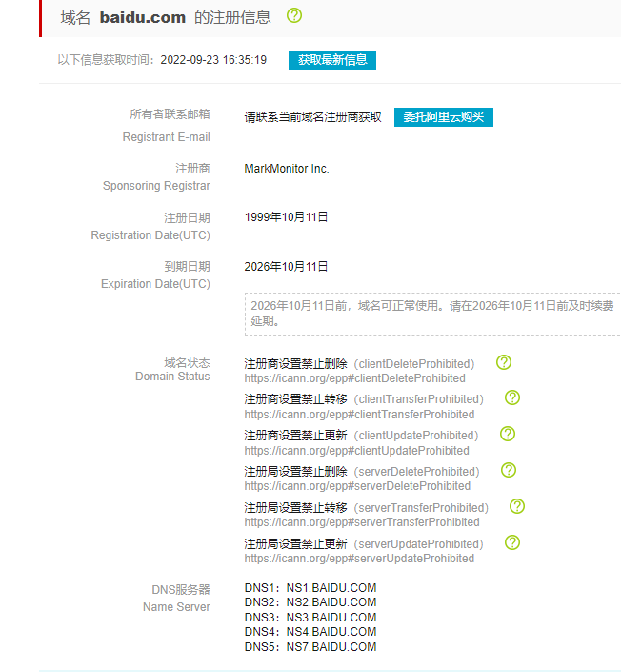Click the DNS1: NS1.BAIDU.COM entry
Image resolution: width=621 pixels, height=672 pixels.
pos(310,588)
